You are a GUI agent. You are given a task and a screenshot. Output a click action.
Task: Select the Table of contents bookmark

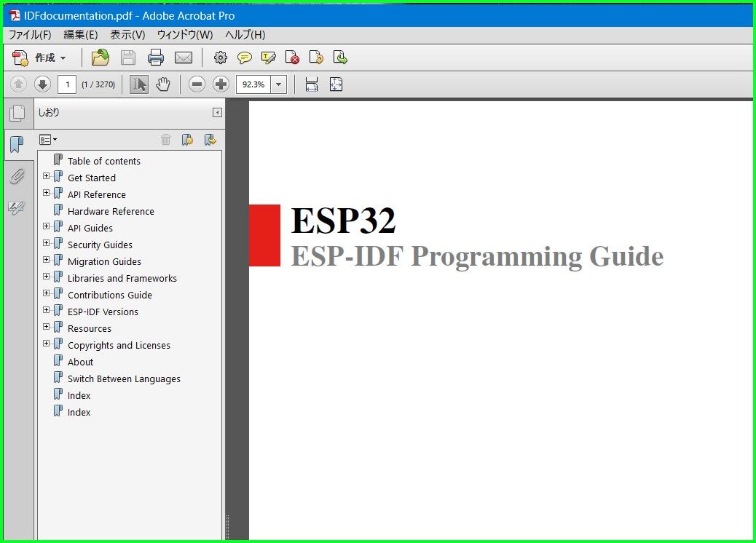pos(103,161)
